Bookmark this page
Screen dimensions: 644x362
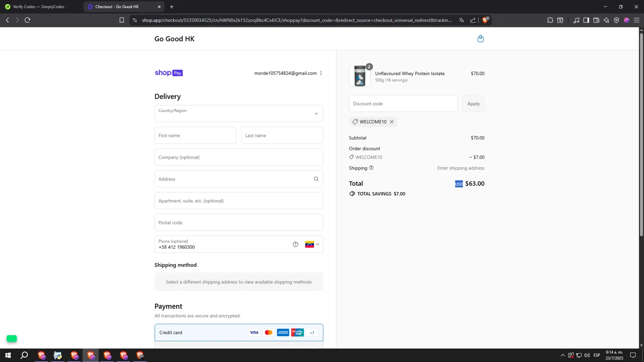pos(122,20)
